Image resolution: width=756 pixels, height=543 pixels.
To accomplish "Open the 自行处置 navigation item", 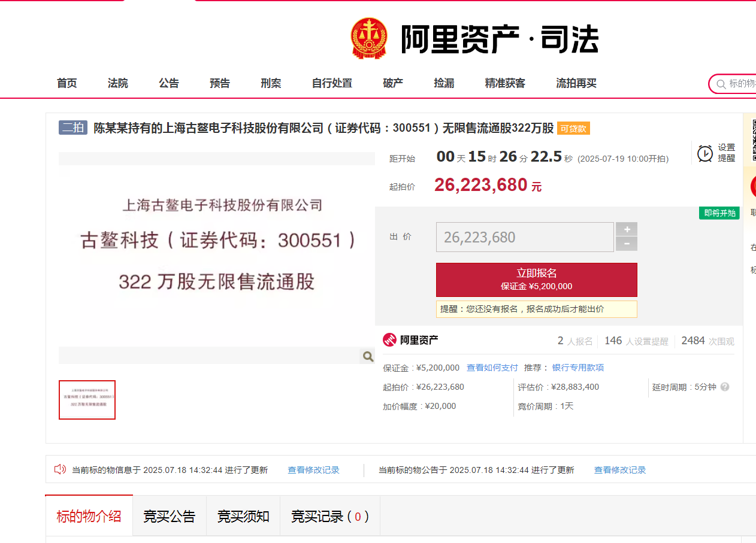I will (332, 83).
